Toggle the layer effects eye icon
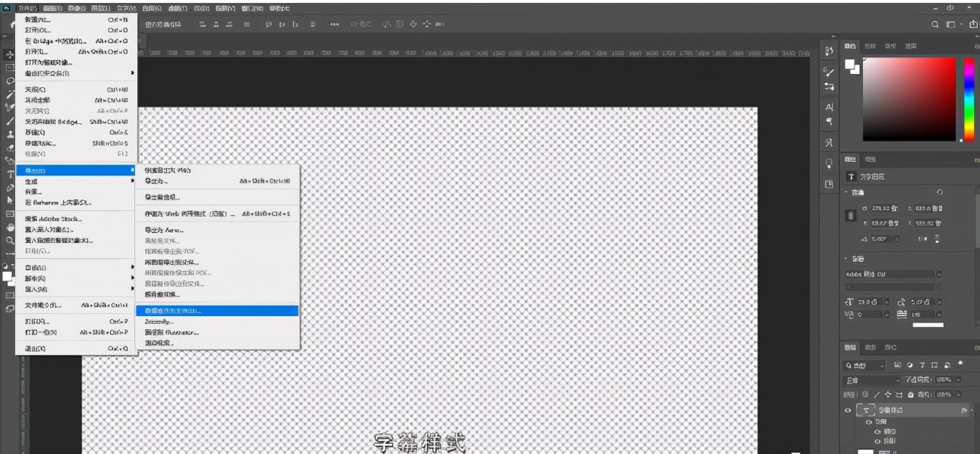This screenshot has height=454, width=980. pyautogui.click(x=867, y=421)
